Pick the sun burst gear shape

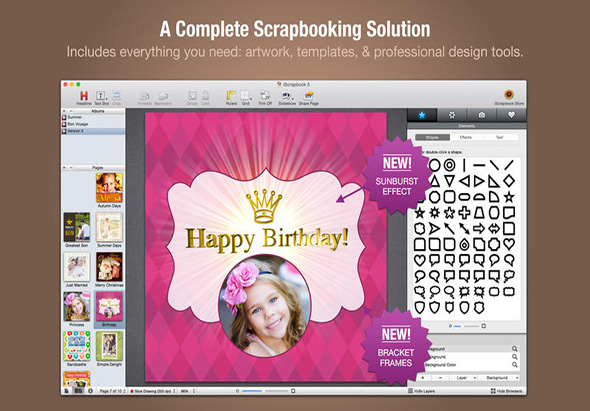tap(435, 213)
